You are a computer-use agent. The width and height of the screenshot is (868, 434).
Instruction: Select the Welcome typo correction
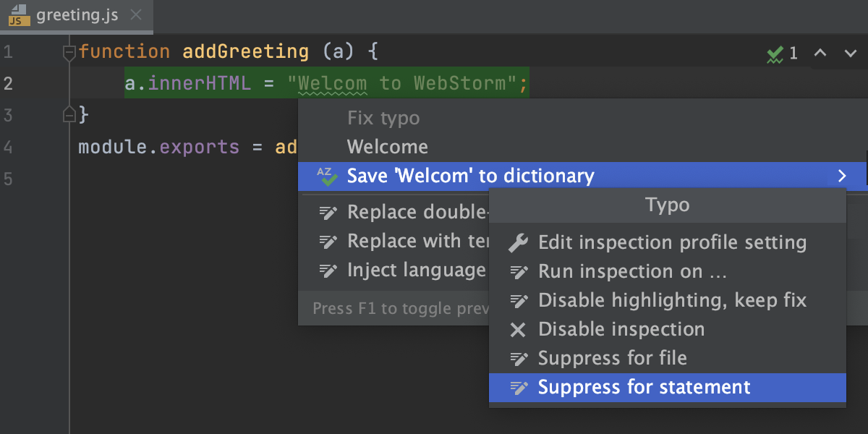click(388, 146)
